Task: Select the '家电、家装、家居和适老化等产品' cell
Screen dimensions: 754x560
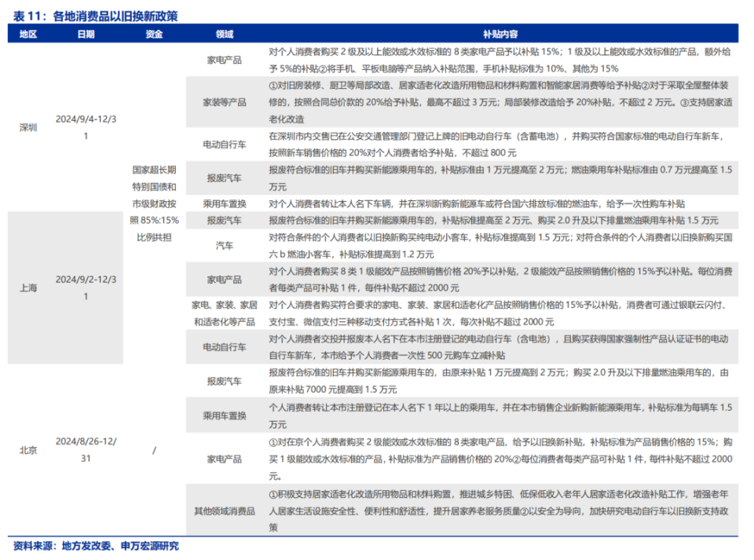Action: pos(224,313)
